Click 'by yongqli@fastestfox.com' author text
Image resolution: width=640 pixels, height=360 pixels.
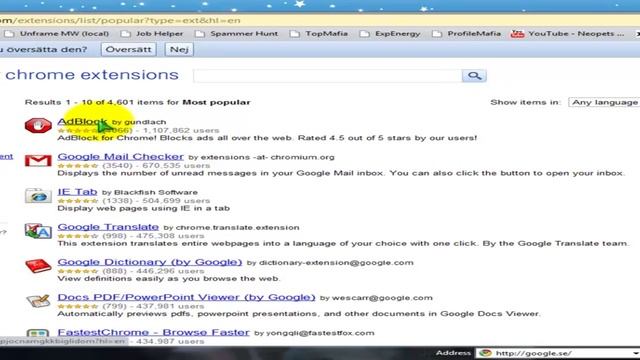click(314, 333)
